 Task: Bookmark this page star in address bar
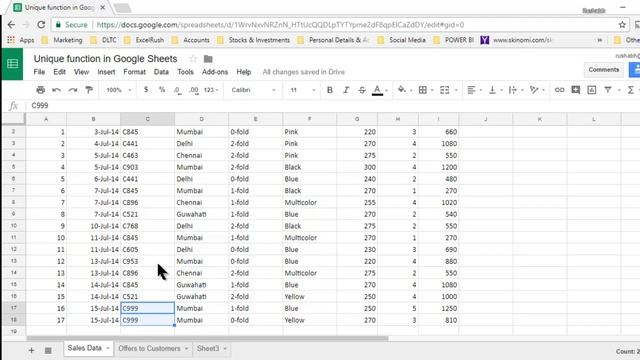point(622,25)
